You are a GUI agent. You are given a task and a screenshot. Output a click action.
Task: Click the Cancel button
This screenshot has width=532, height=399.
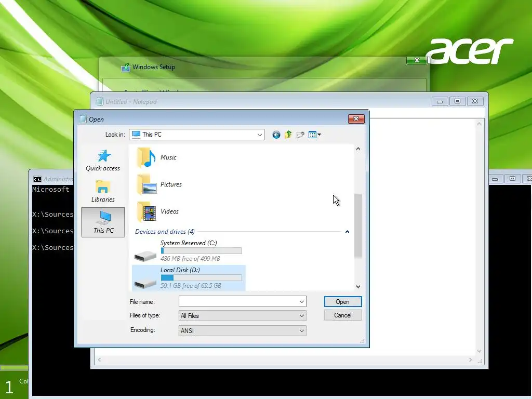(x=343, y=315)
